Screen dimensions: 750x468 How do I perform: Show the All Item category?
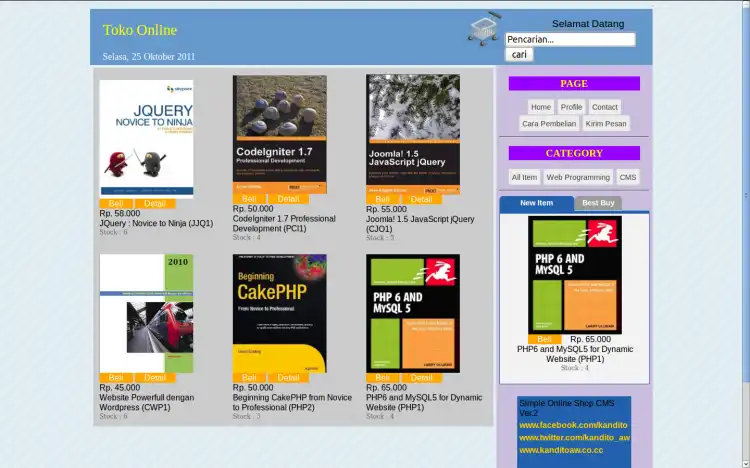(x=524, y=177)
